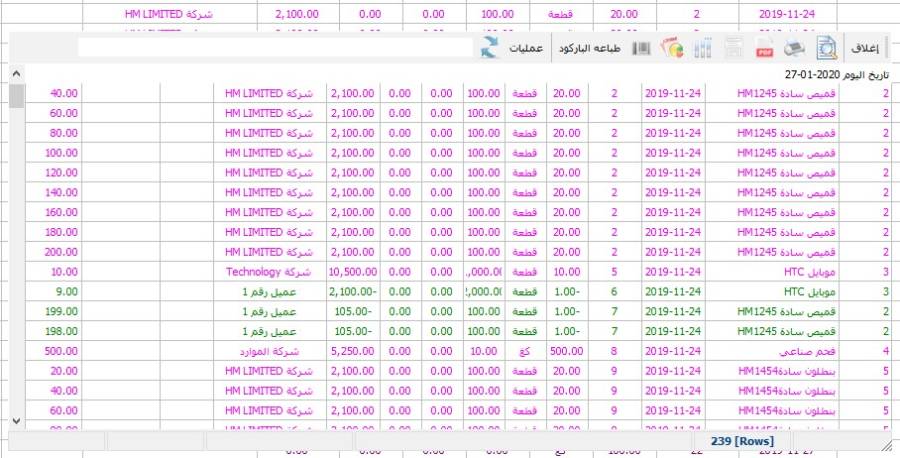The height and width of the screenshot is (458, 900).
Task: Select the 160.00 balance cell
Action: coord(54,212)
